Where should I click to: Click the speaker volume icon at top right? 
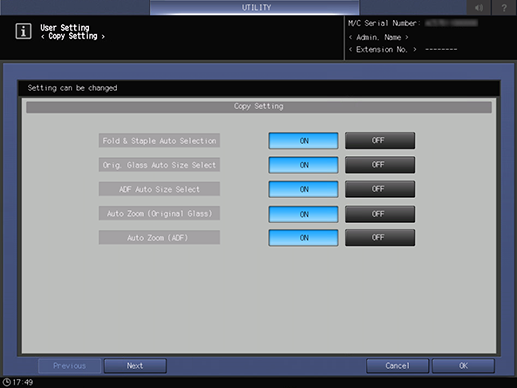click(479, 7)
